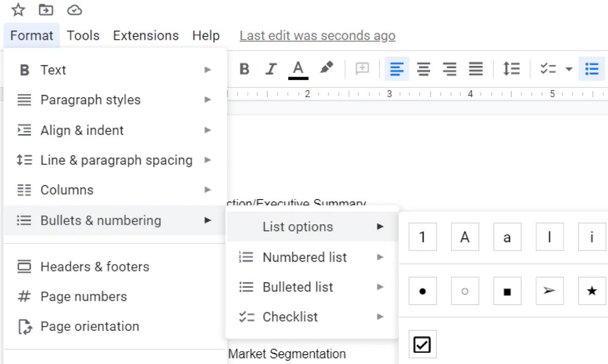Viewport: 608px width, 364px height.
Task: Select the checkmark checkbox bullet style
Action: [422, 344]
